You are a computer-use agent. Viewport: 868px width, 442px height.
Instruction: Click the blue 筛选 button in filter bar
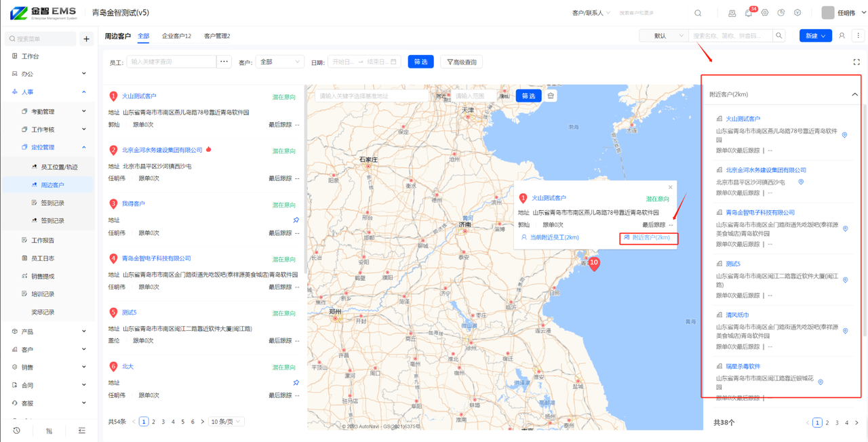(x=420, y=62)
